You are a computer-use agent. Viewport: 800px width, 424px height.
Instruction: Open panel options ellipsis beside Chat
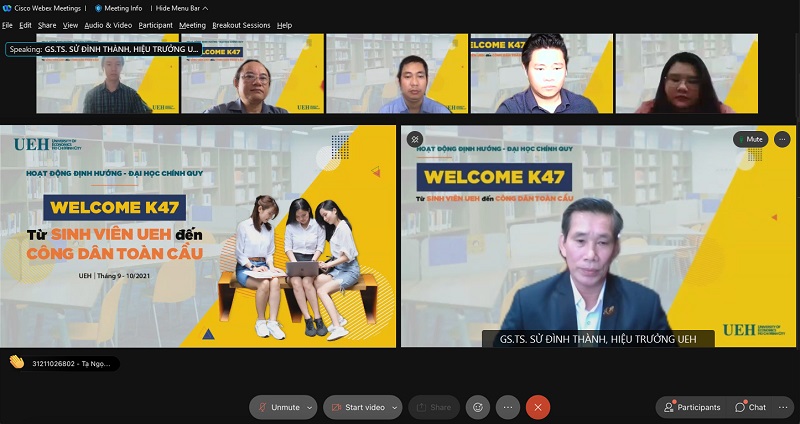[783, 407]
